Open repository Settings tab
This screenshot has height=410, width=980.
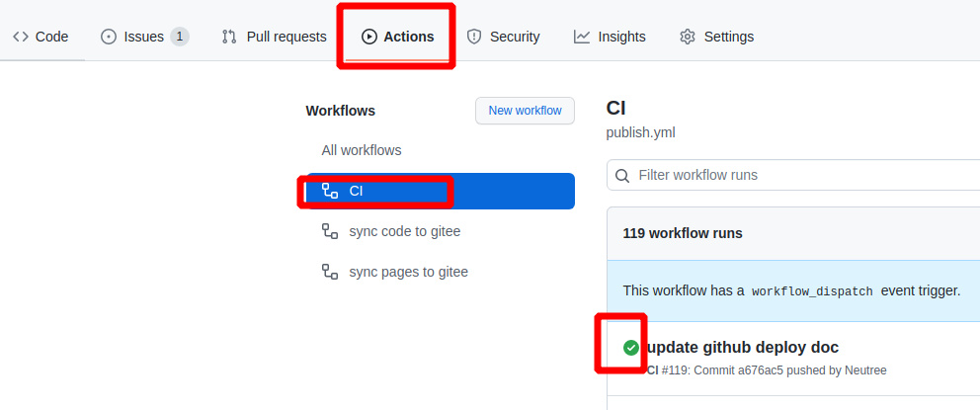pyautogui.click(x=716, y=37)
